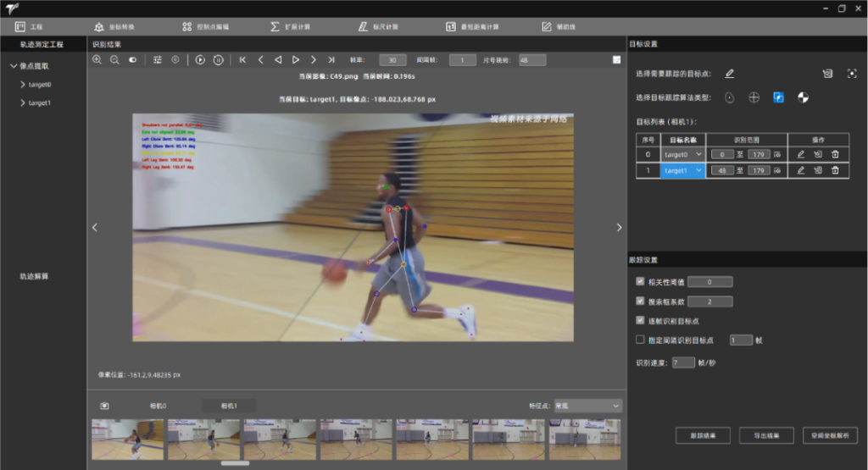Click target1 range start field showing 48
Viewport: 868px width, 470px height.
click(x=722, y=170)
